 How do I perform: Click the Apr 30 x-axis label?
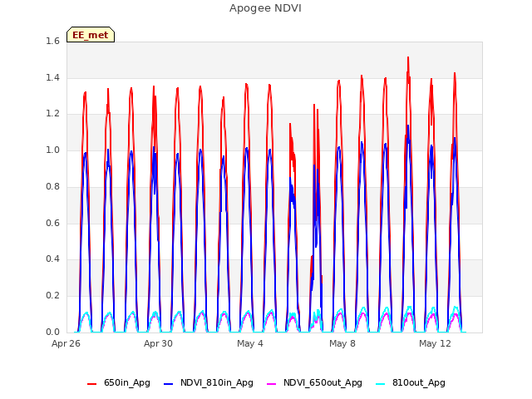(158, 343)
